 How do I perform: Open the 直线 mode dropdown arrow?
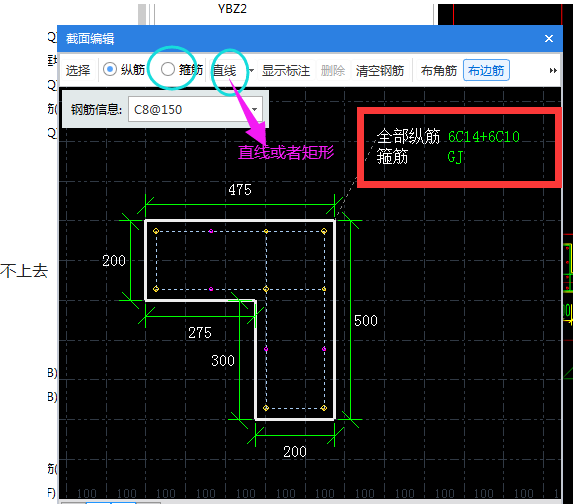tap(251, 71)
